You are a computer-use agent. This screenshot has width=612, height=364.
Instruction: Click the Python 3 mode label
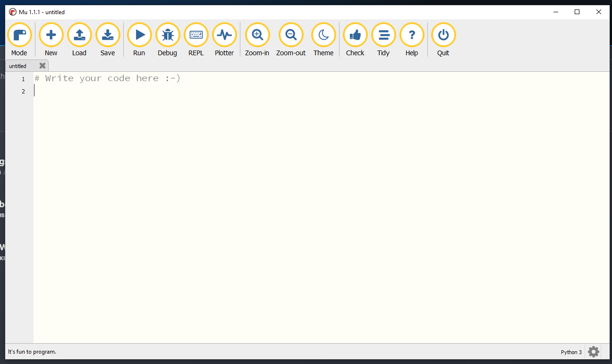[x=571, y=352]
